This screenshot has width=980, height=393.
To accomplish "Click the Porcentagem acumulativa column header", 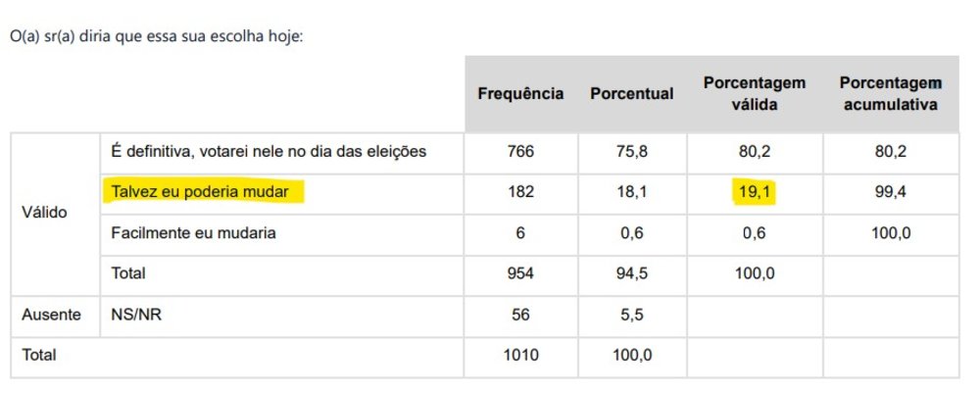I will (x=891, y=94).
